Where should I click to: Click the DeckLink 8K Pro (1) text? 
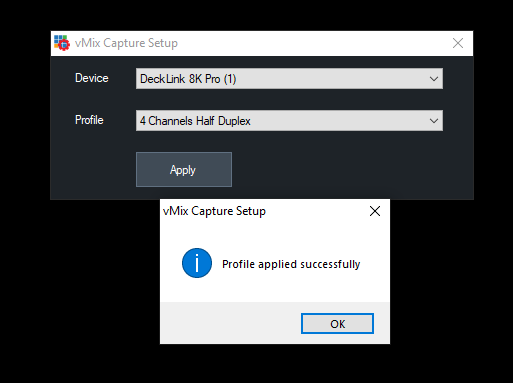188,79
